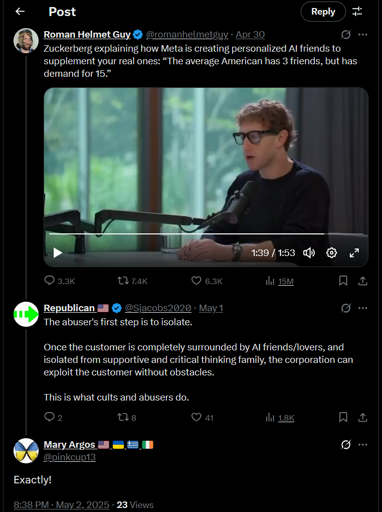Open reply filter settings icon beside Reply
The height and width of the screenshot is (512, 382).
tap(357, 12)
